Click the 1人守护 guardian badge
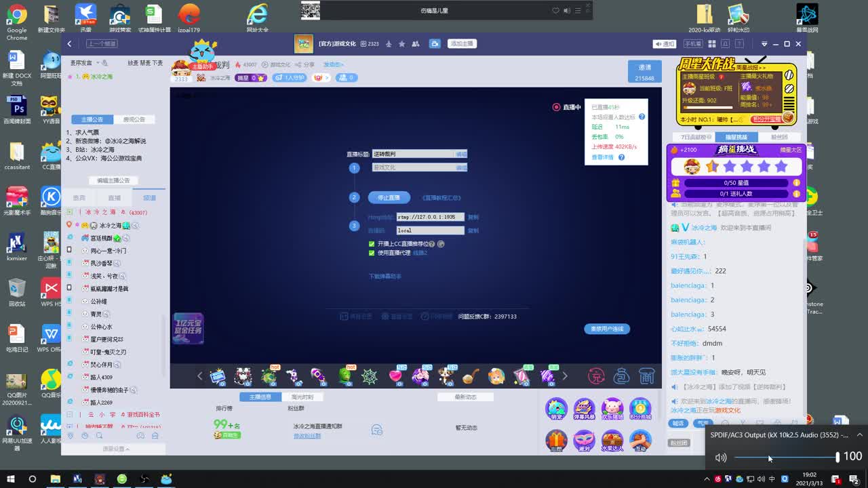The image size is (868, 488). click(x=290, y=78)
